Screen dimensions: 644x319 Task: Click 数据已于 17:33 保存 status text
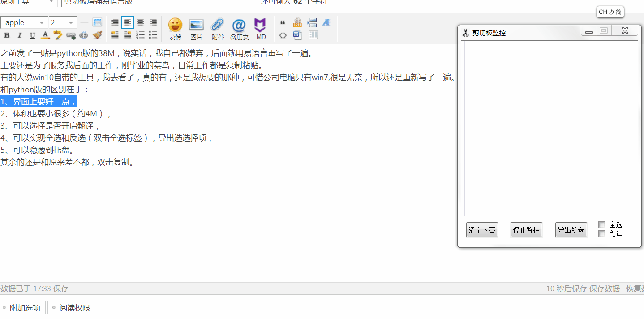click(x=34, y=289)
